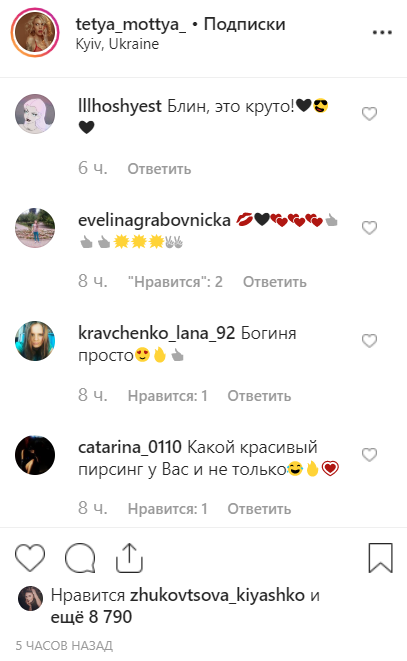Show list of 8 790 other likes
Image resolution: width=407 pixels, height=661 pixels.
92,617
